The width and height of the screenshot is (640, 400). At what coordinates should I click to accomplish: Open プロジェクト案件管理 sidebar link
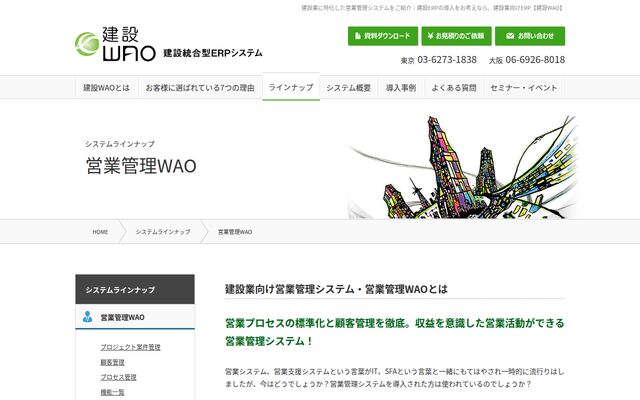pos(131,347)
